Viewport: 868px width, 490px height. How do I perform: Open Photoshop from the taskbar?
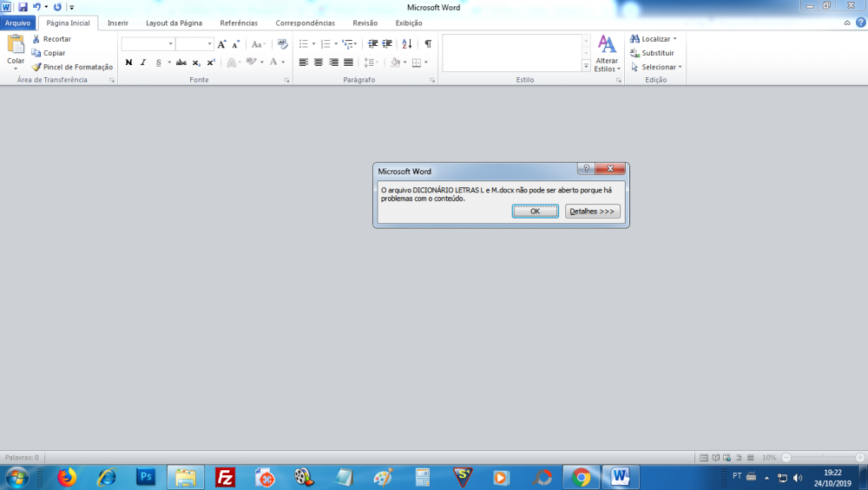146,477
